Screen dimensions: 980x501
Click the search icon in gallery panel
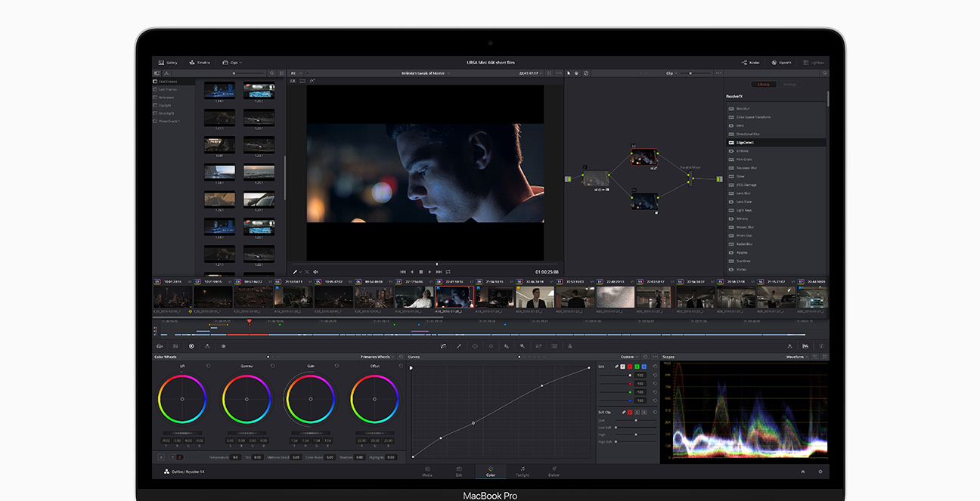click(x=270, y=73)
